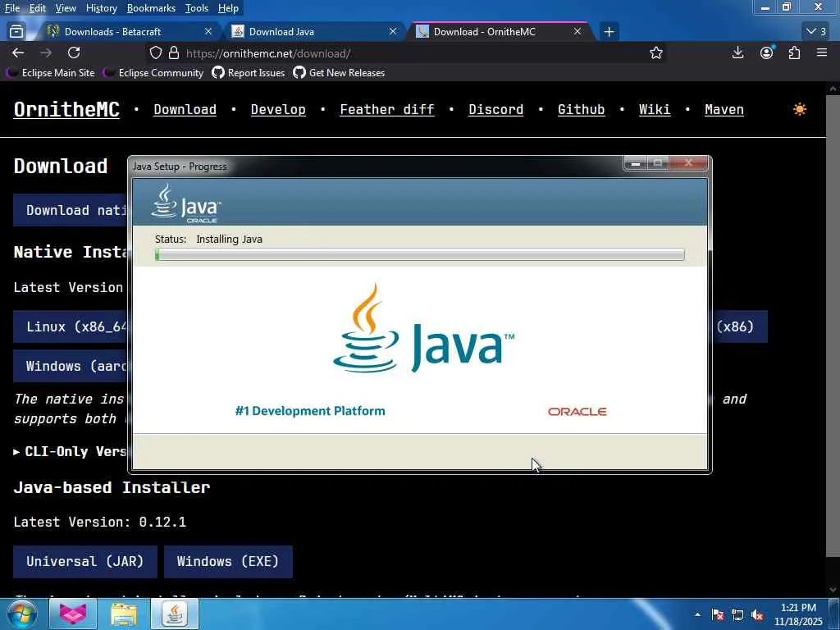
Task: Open the Help menu
Action: pyautogui.click(x=228, y=8)
